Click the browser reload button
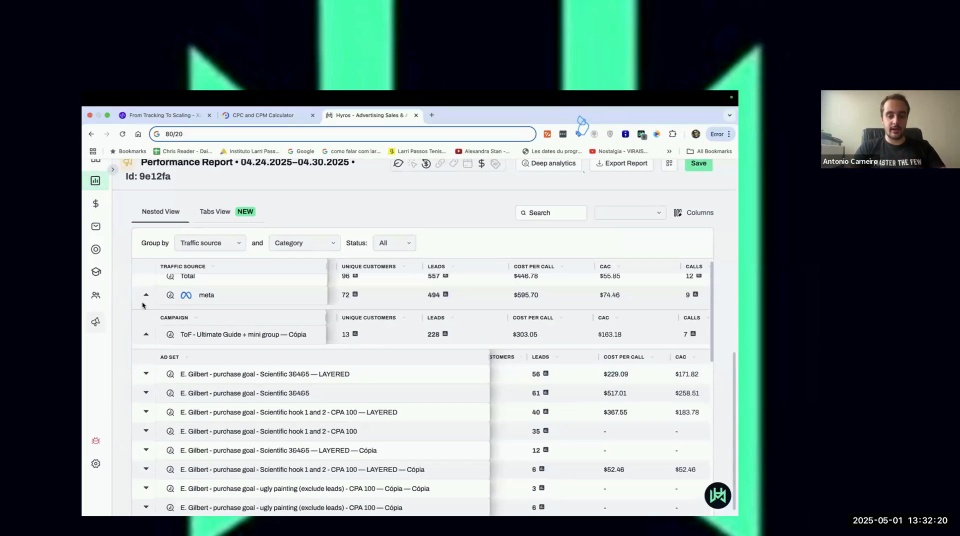 coord(122,134)
